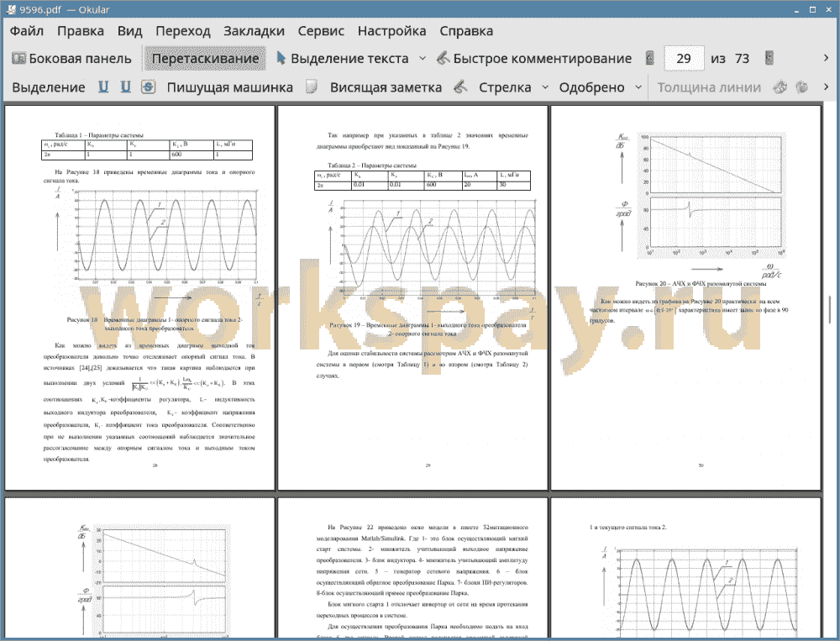Select the strikeout annotation icon
Viewport: 840px width, 641px height.
click(x=149, y=87)
